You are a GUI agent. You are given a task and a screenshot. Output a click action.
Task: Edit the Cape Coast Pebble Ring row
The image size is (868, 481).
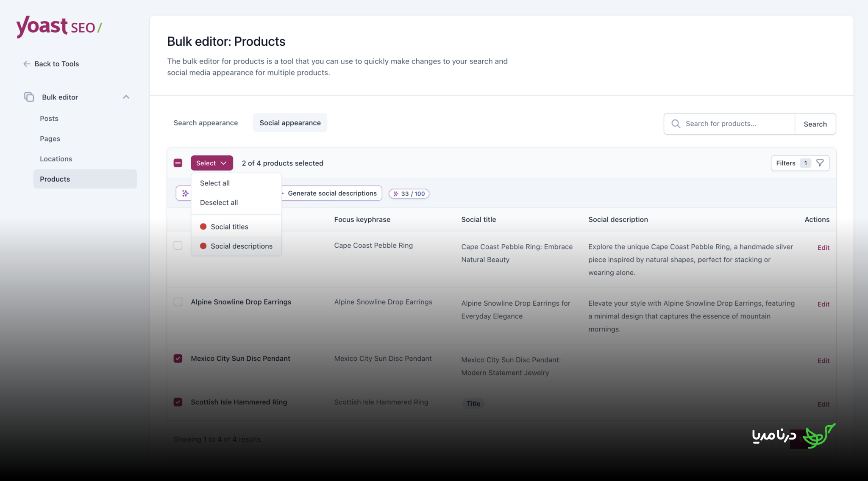click(x=823, y=248)
